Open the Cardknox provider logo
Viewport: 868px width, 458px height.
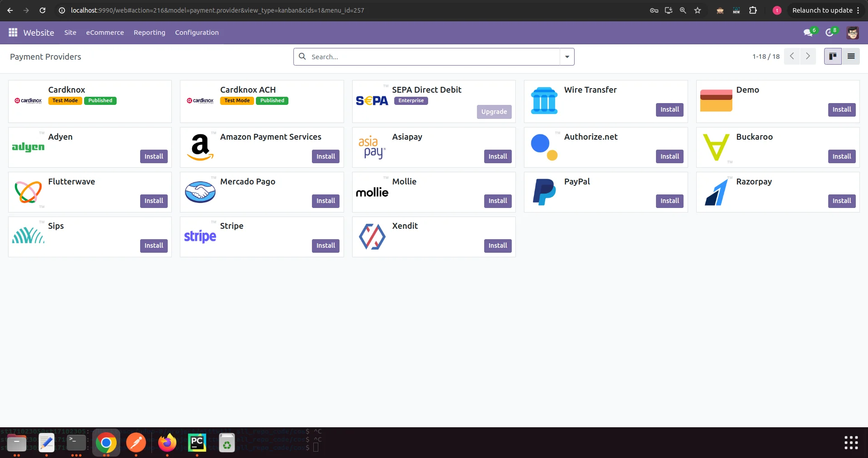pos(28,100)
